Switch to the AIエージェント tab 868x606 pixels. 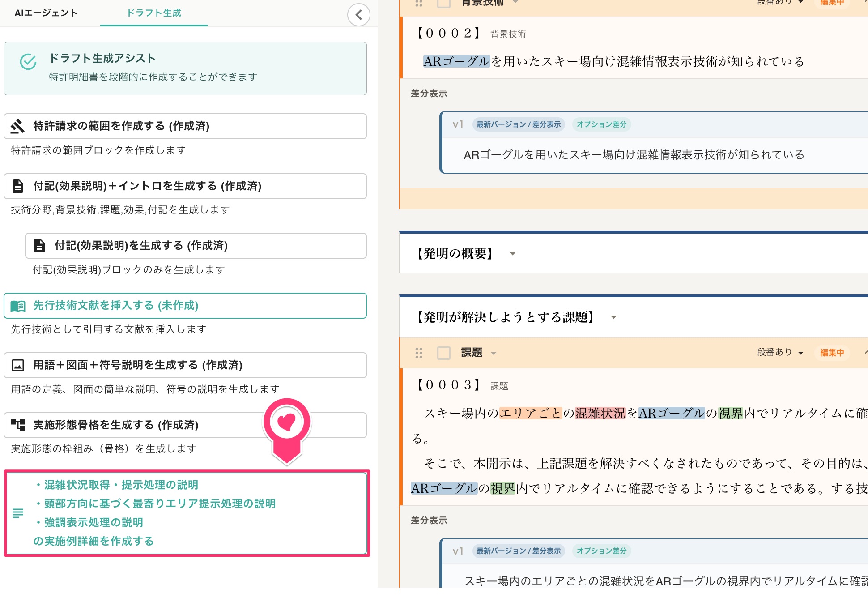click(x=46, y=13)
